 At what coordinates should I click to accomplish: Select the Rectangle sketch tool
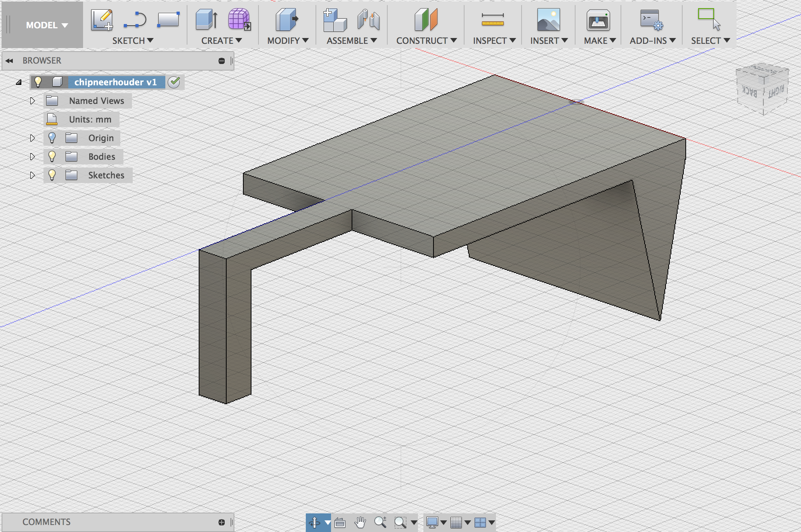click(x=168, y=19)
